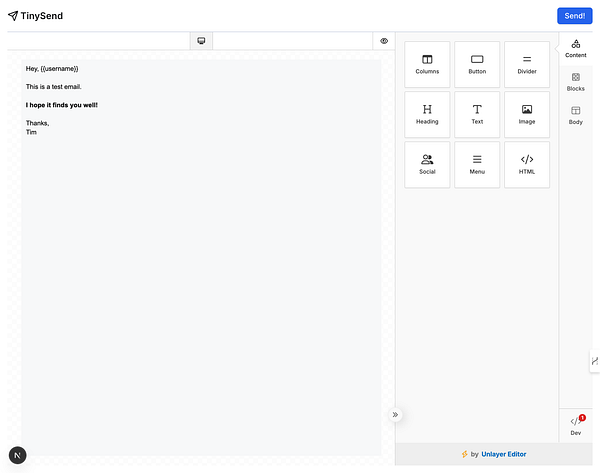Toggle the eye preview icon
The image size is (600, 473).
tap(384, 41)
